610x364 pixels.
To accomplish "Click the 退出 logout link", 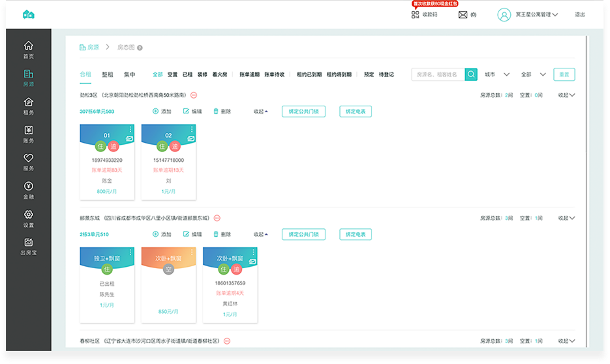I will pyautogui.click(x=579, y=14).
